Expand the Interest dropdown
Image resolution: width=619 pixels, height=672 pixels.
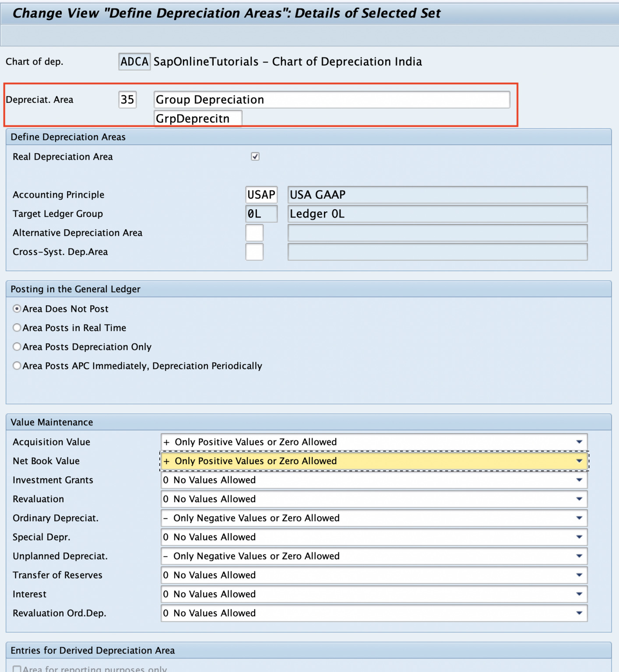(374, 594)
